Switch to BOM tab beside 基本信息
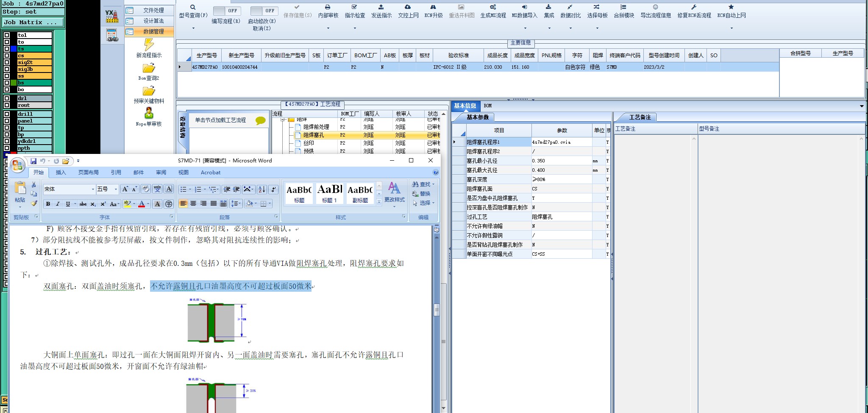This screenshot has height=413, width=868. click(x=488, y=106)
